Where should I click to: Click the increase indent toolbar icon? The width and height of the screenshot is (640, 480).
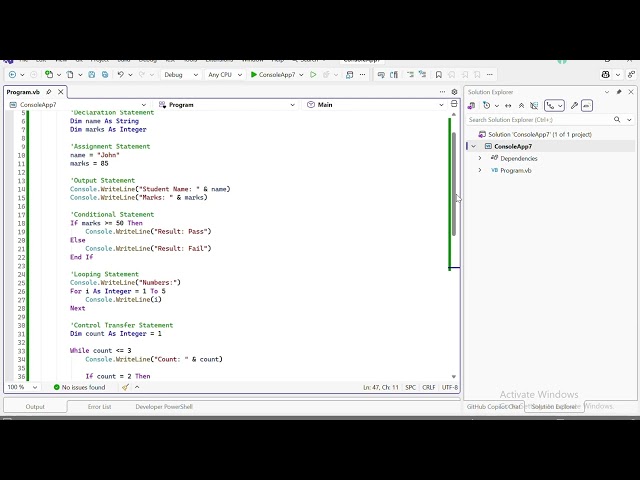(x=422, y=75)
